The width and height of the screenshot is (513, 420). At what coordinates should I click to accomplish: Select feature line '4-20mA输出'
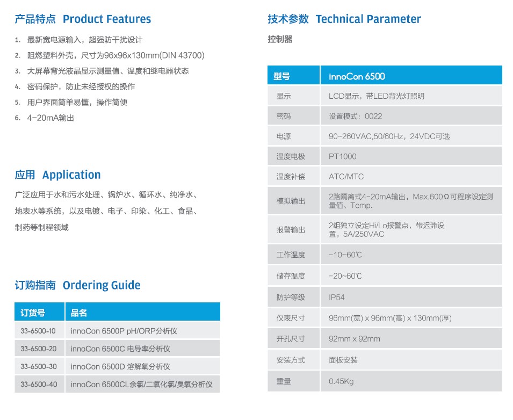coord(50,118)
